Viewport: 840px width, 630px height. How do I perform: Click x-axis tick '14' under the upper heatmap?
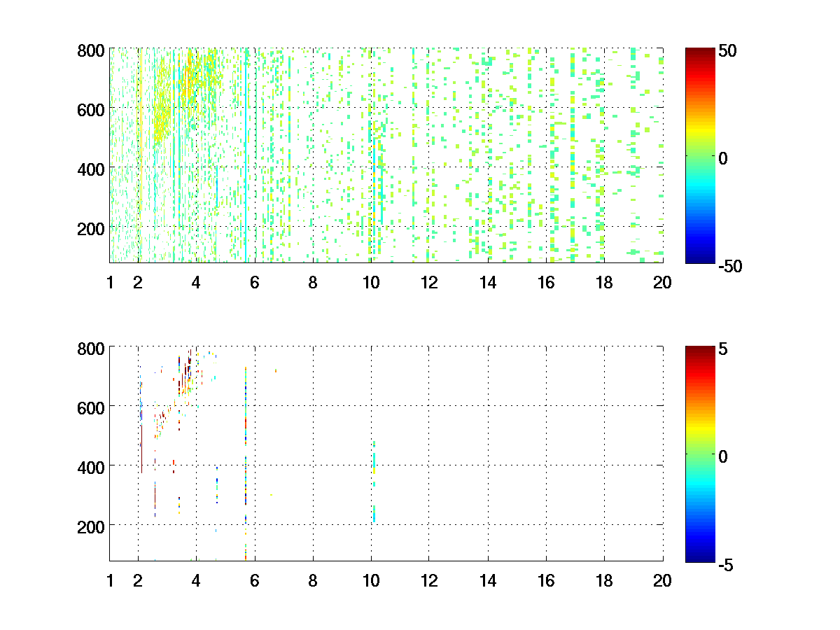tap(488, 283)
